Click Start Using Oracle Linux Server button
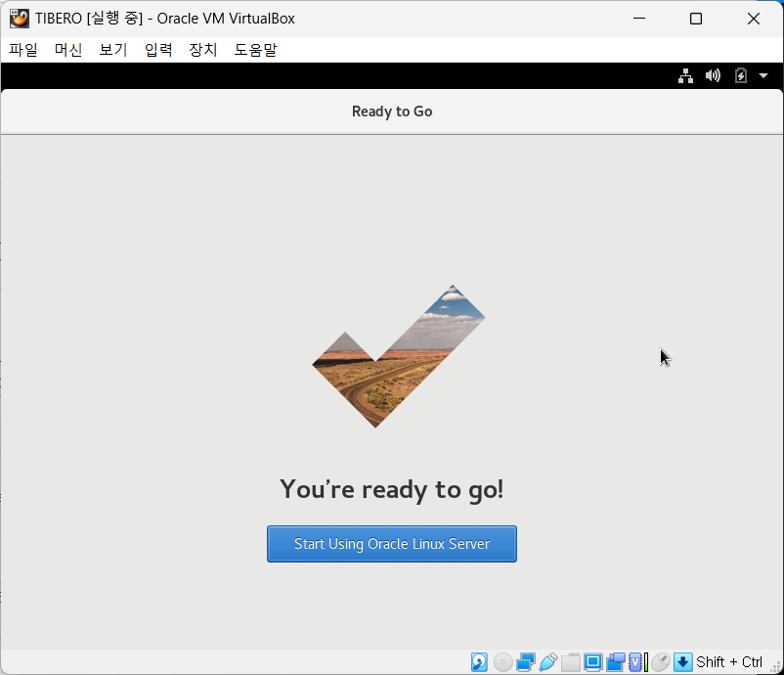 [391, 543]
